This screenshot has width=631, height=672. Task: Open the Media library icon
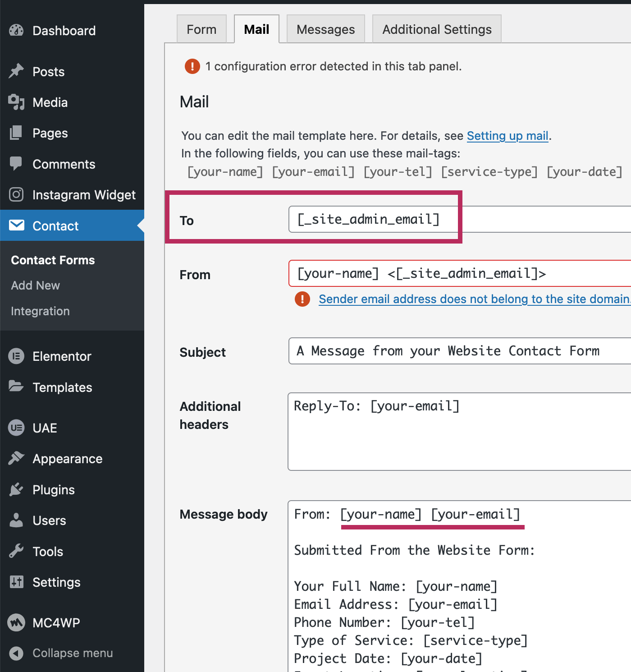(x=16, y=102)
